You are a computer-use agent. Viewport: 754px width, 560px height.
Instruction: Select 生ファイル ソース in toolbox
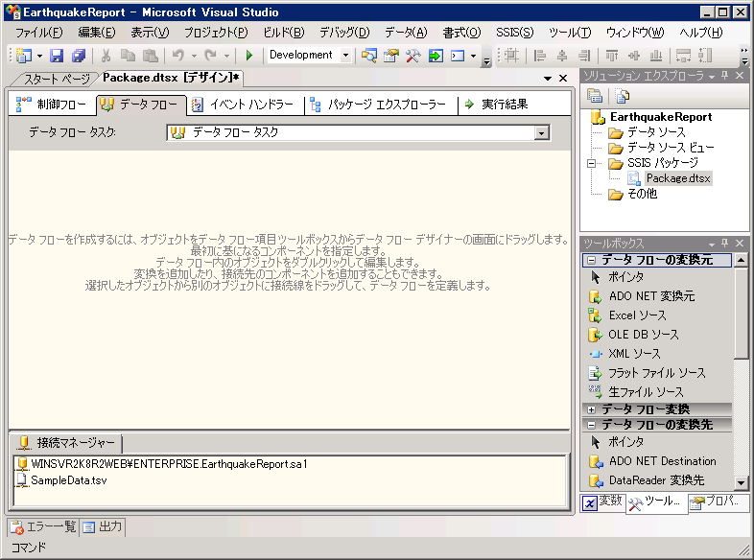pyautogui.click(x=646, y=392)
